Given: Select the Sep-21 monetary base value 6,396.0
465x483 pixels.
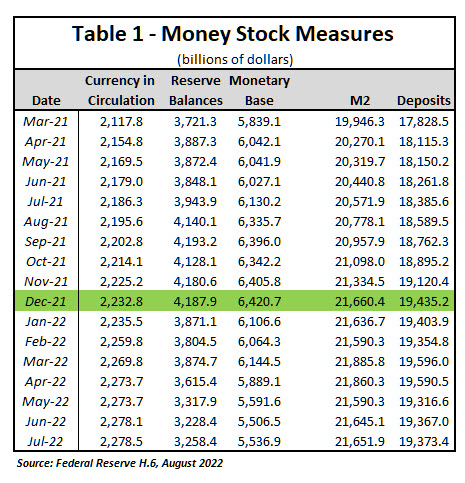Looking at the screenshot, I should (x=259, y=242).
